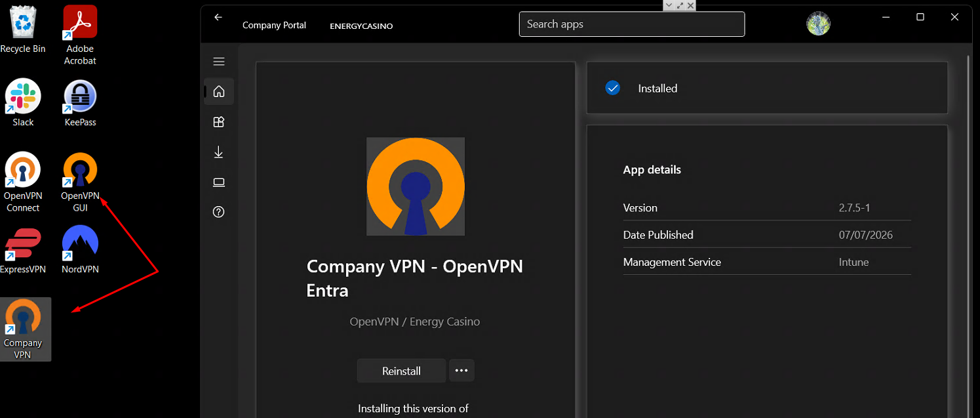Image resolution: width=980 pixels, height=418 pixels.
Task: Click the Management Service value Intune
Action: [x=853, y=262]
